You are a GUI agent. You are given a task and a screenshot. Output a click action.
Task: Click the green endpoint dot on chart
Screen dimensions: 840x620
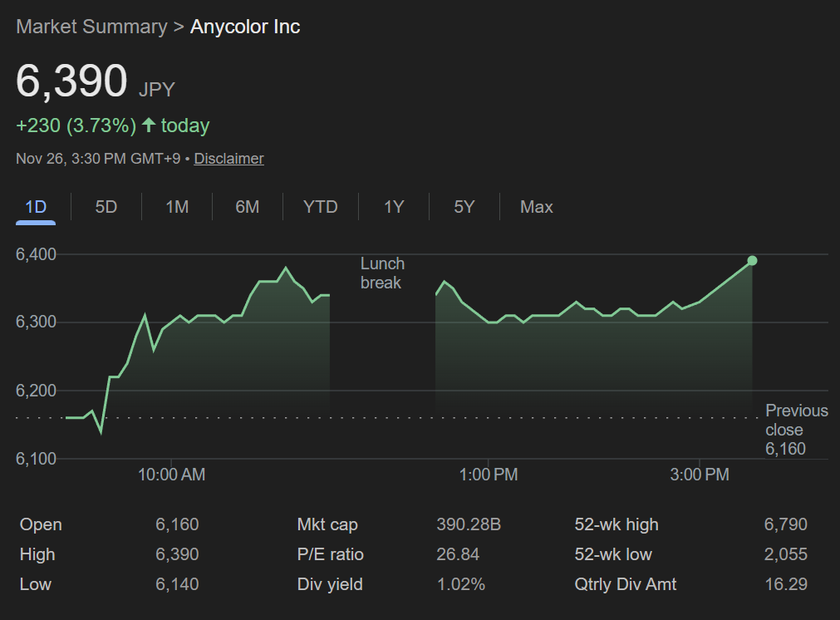pos(752,260)
